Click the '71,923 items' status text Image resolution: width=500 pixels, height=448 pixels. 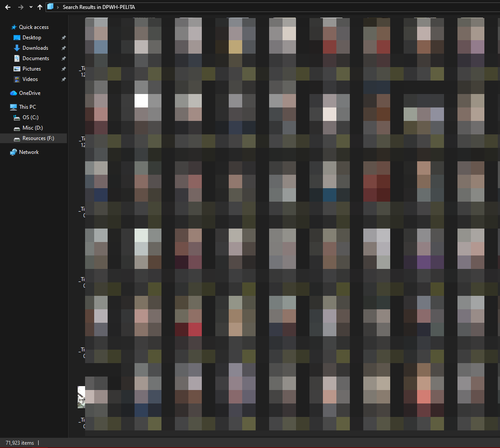pos(20,443)
